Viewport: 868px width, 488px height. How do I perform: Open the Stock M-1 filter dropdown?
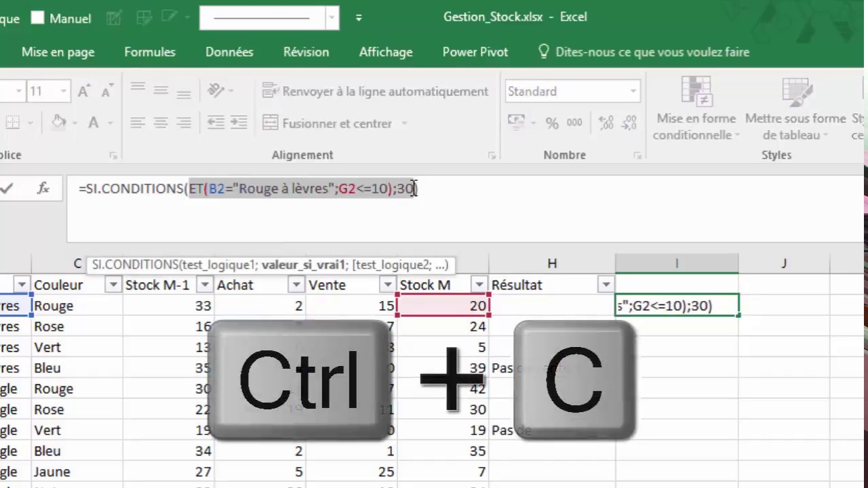[205, 285]
